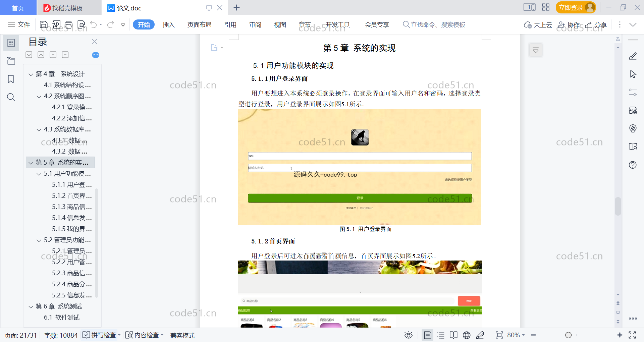This screenshot has height=342, width=644.
Task: Go to 5.1.2 首页界 heading in TOC
Action: click(x=72, y=196)
